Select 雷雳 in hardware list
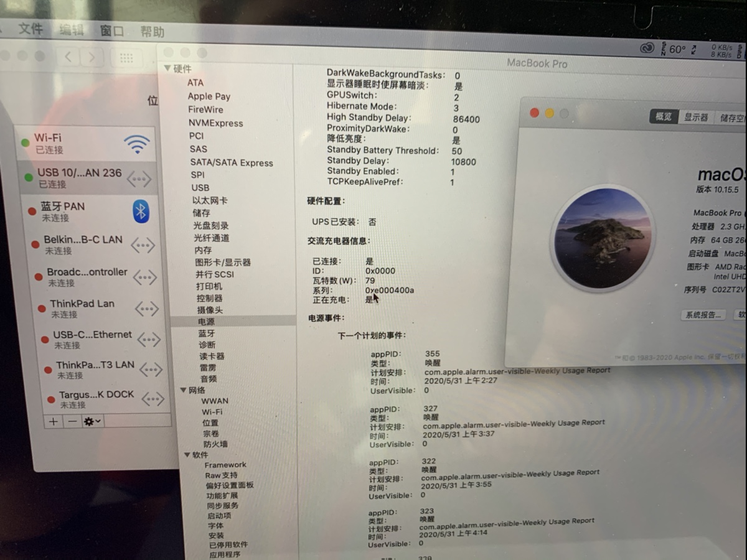 click(x=208, y=367)
